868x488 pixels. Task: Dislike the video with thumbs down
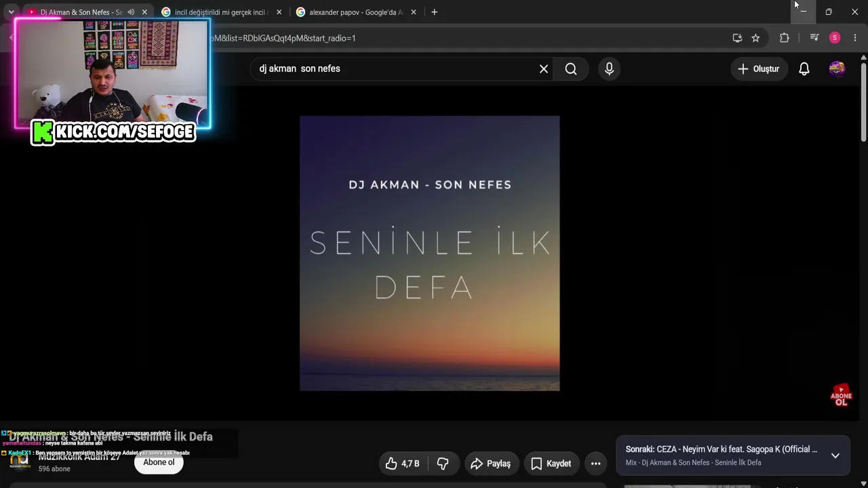tap(443, 464)
